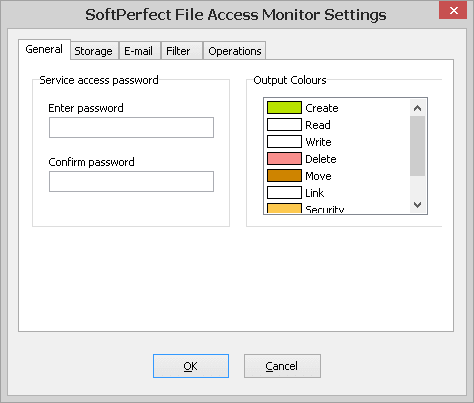The image size is (474, 403).
Task: Click the colour list scroll down arrow
Action: tap(417, 204)
